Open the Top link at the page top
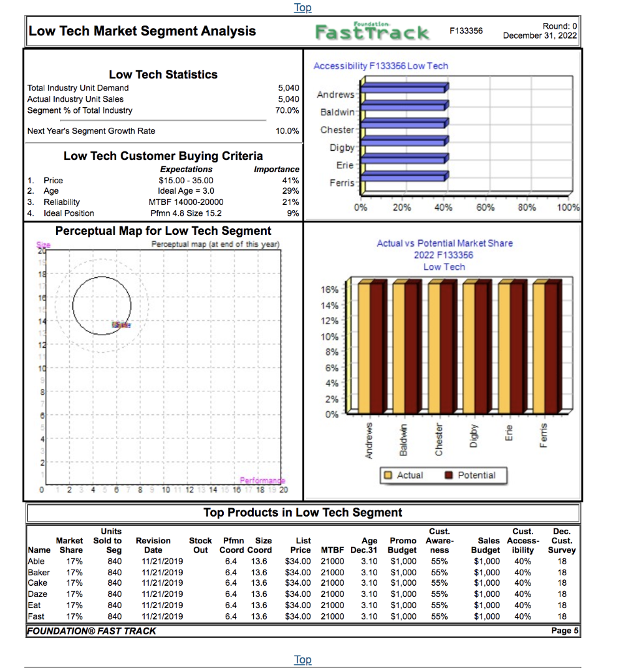 (x=302, y=7)
